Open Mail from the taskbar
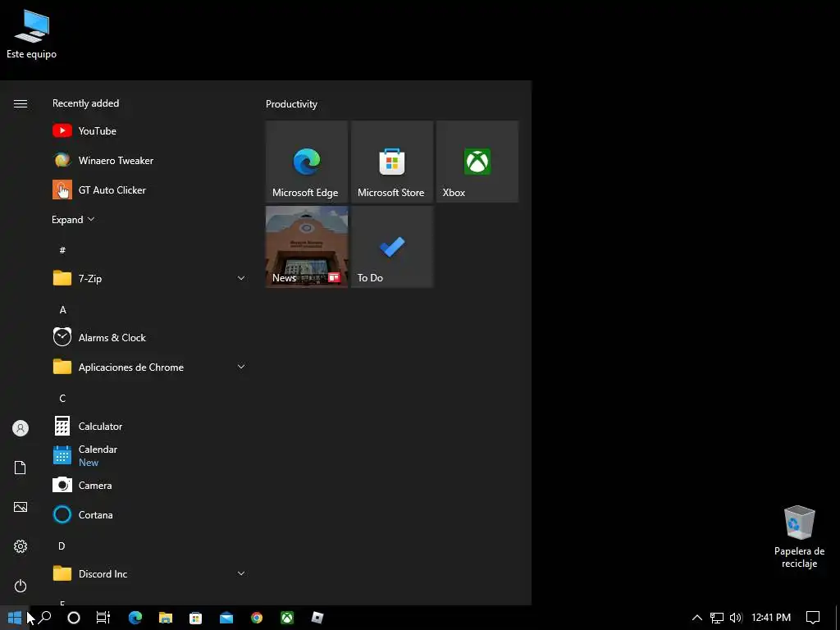Screen dimensions: 840x630 [x=226, y=618]
